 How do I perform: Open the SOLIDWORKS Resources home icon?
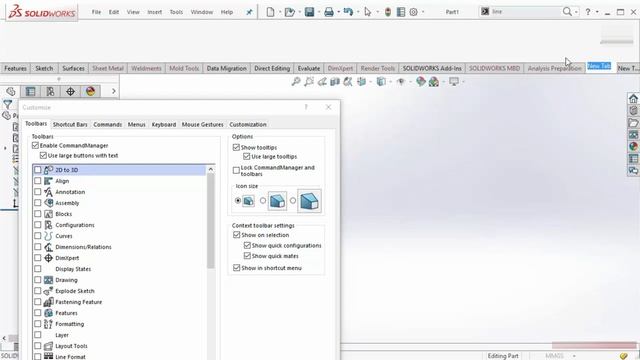(x=633, y=98)
